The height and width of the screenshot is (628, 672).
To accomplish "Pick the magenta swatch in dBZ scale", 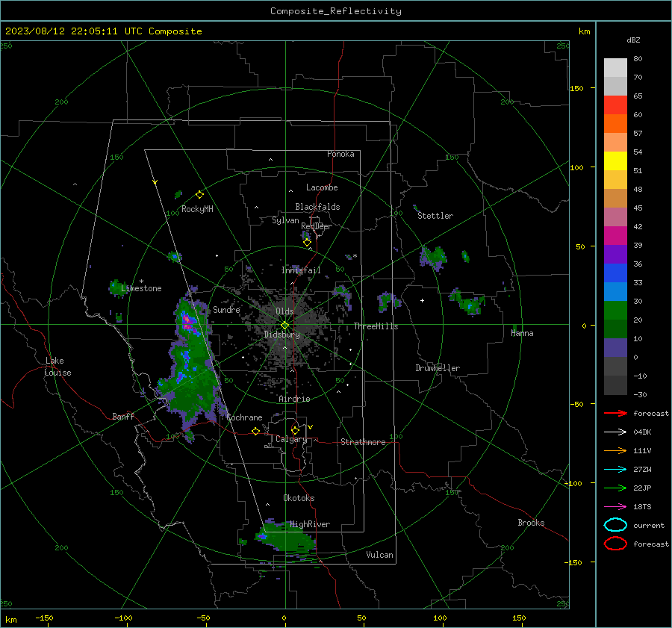I will (x=615, y=235).
